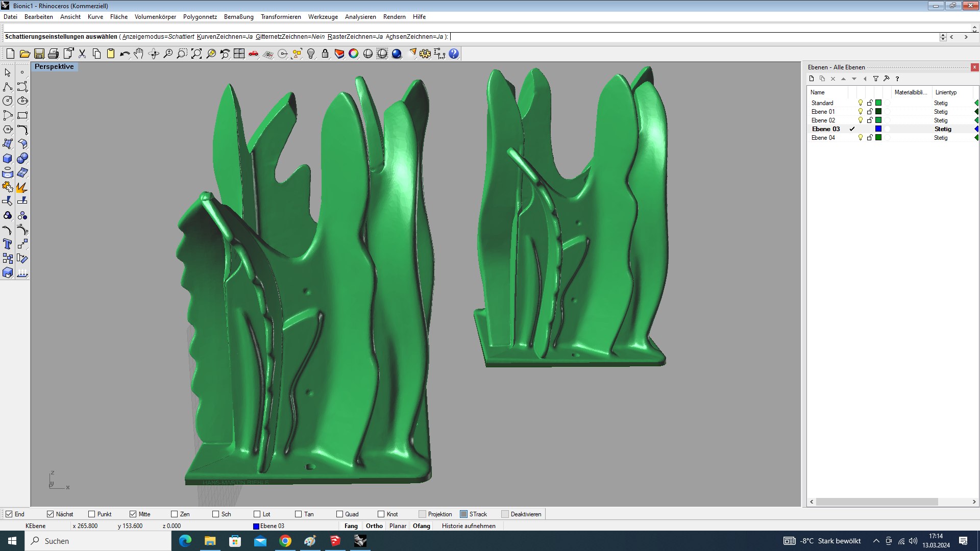Toggle the Quad object snap checkbox
Screen dimensions: 980x551
(x=339, y=514)
